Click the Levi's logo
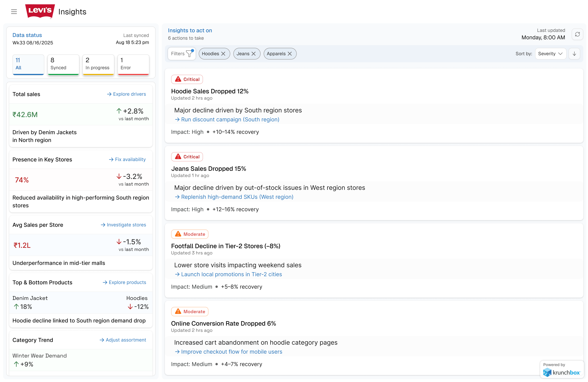Viewport: 588px width, 382px height. coord(40,11)
